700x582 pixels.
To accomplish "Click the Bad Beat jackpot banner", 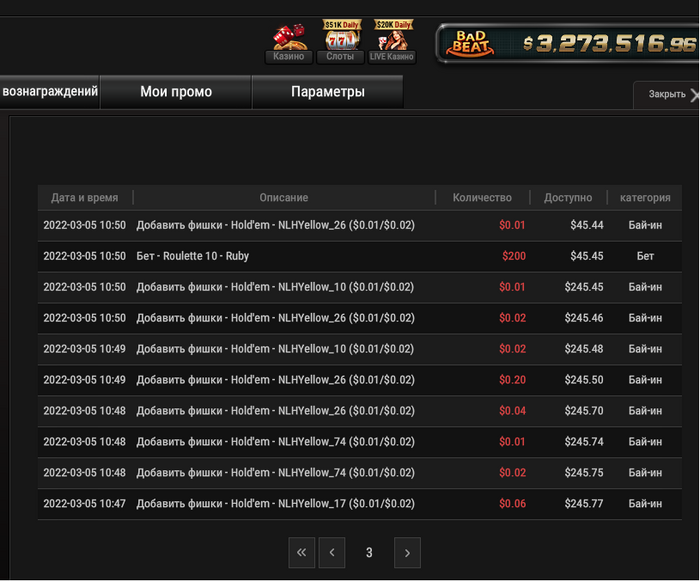I will point(567,43).
